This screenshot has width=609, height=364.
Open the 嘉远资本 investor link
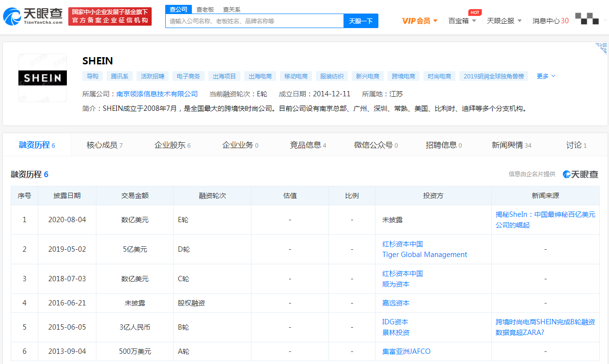point(396,303)
